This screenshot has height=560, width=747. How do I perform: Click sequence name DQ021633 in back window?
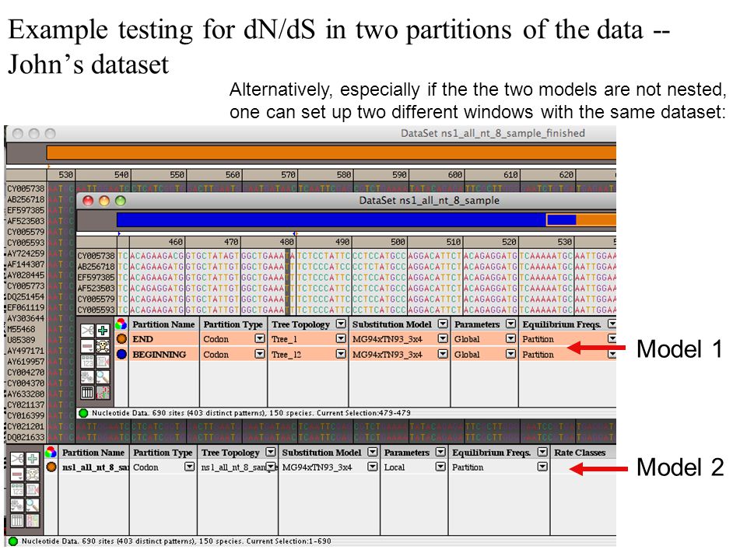26,437
